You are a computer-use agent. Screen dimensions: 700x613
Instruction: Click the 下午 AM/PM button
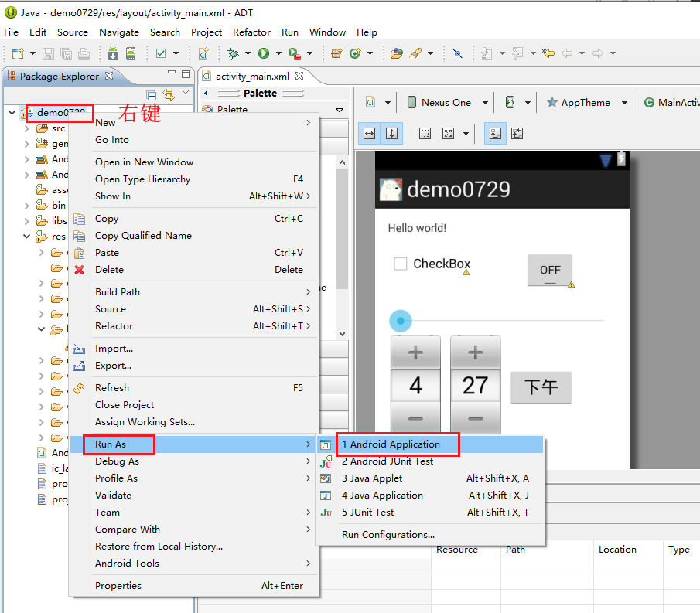click(x=541, y=387)
